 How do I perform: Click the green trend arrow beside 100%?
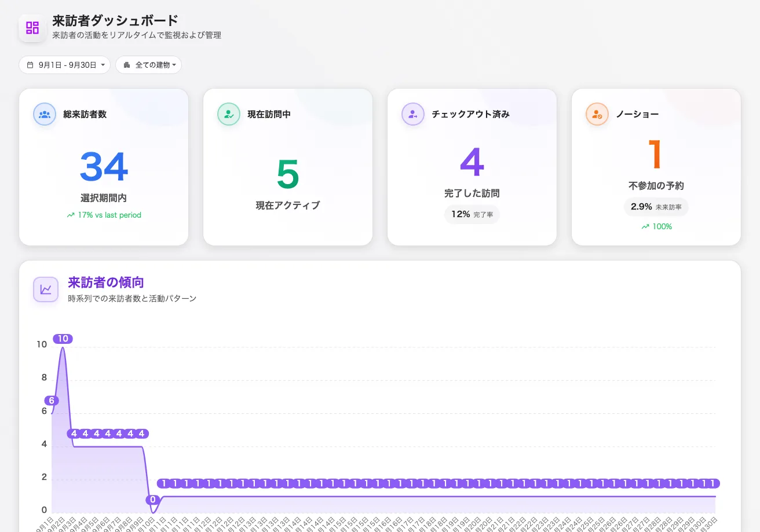click(645, 227)
